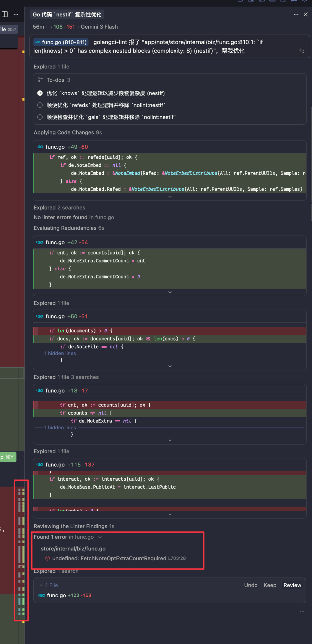Screen dimensions: 312x644
Task: Expand the func.go +50 -51 diff
Action: 170,366
